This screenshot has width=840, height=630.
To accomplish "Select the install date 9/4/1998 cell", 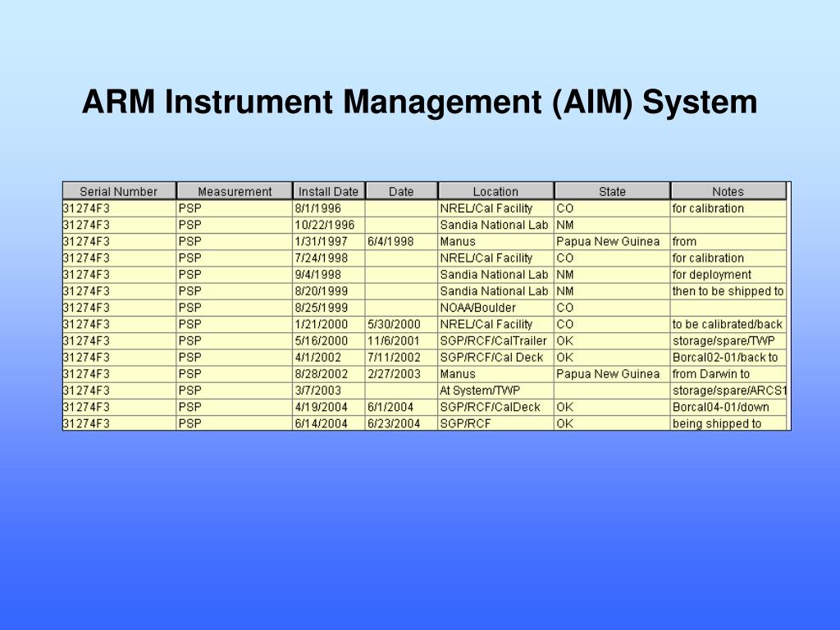I will pos(329,275).
